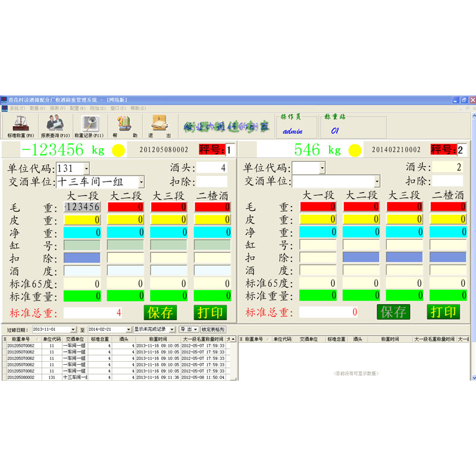Open the start date 2013-11-01 dropdown
This screenshot has width=476, height=476.
(73, 330)
